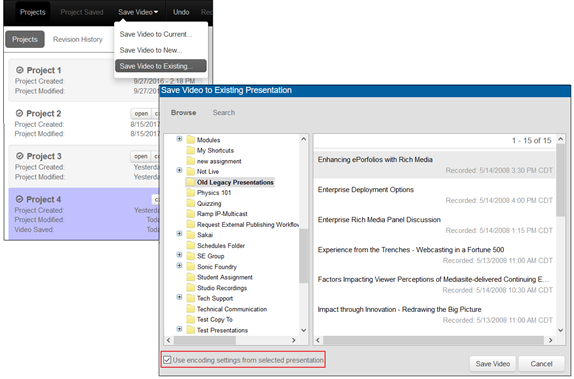The height and width of the screenshot is (379, 574).
Task: Click the Physics 101 folder icon
Action: point(190,193)
